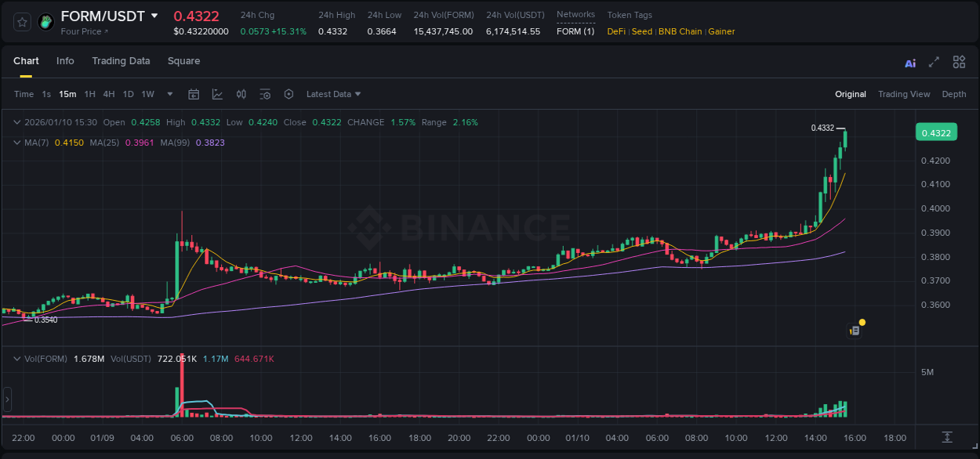Open the AI analysis assistant

(x=910, y=61)
